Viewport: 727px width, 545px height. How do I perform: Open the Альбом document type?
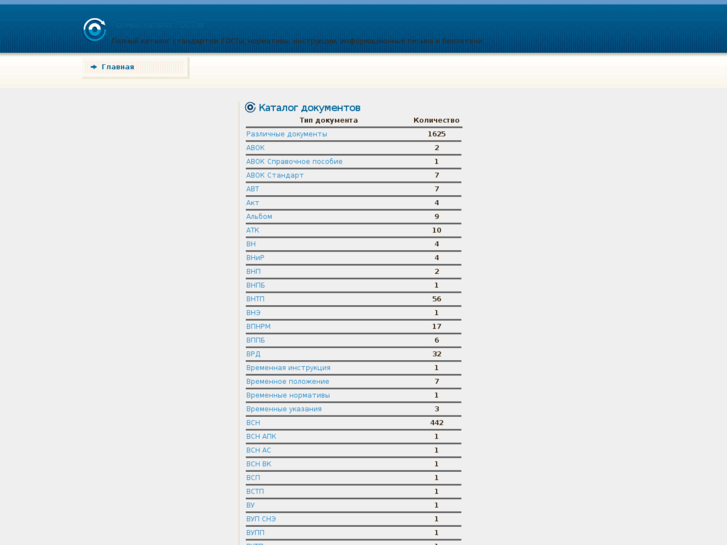pos(259,217)
